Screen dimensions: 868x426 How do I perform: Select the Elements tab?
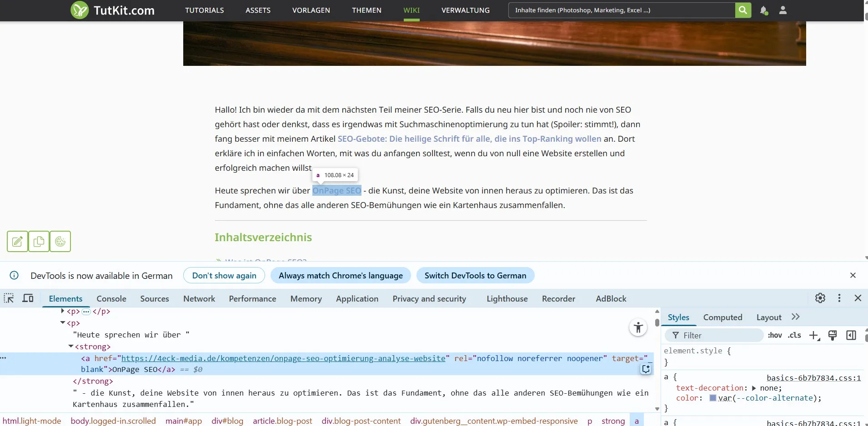[x=65, y=298]
